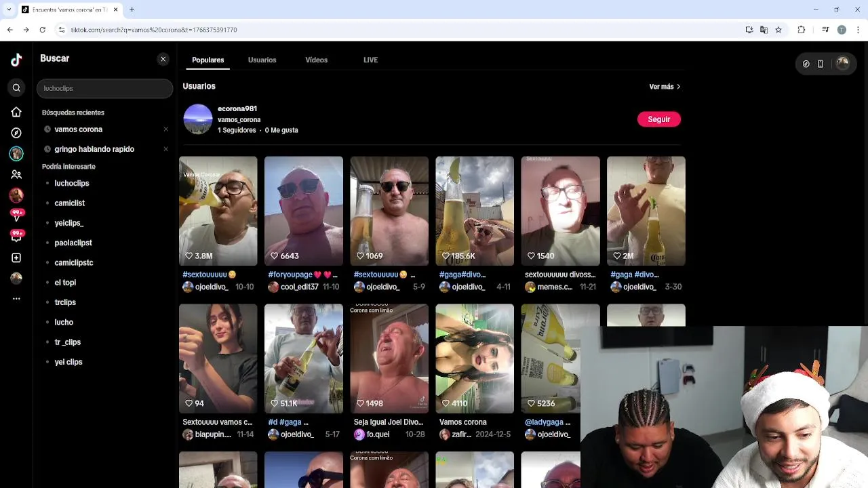Open the Upload plus-square icon
This screenshot has height=488, width=868.
[x=16, y=258]
